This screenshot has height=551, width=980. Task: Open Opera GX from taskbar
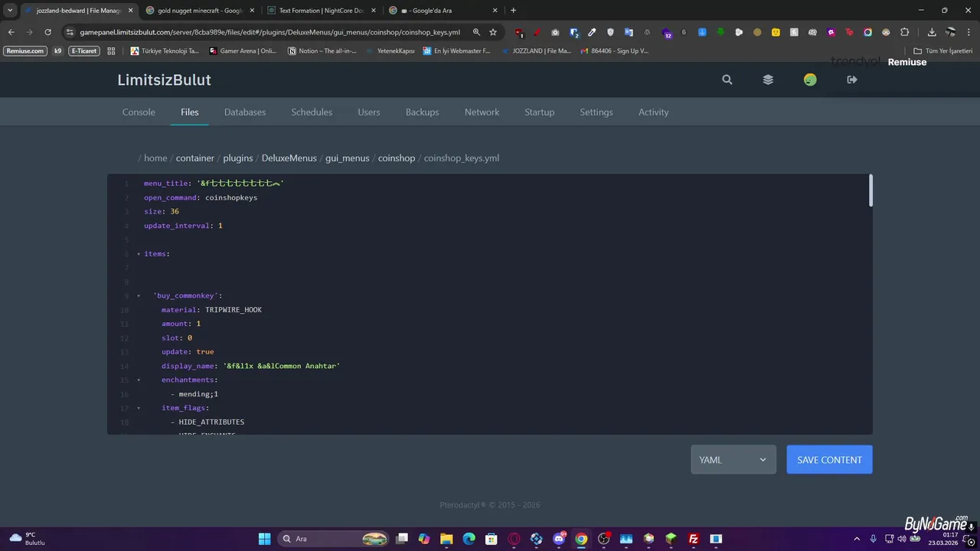(514, 539)
